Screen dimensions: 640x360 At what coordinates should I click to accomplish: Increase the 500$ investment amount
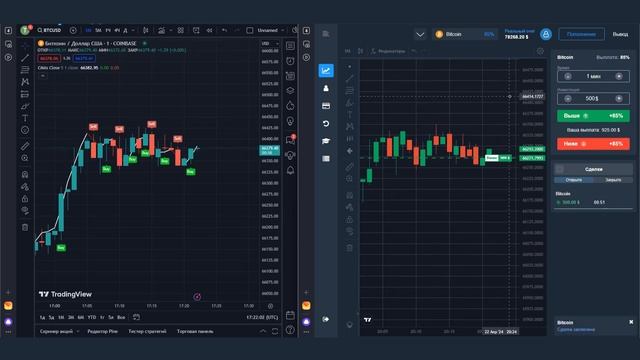[619, 98]
